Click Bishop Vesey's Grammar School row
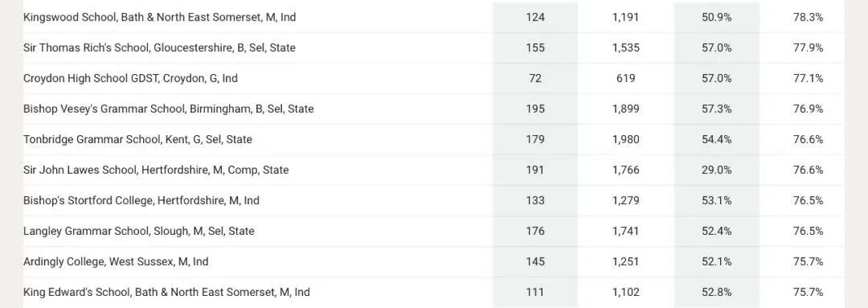 point(434,109)
